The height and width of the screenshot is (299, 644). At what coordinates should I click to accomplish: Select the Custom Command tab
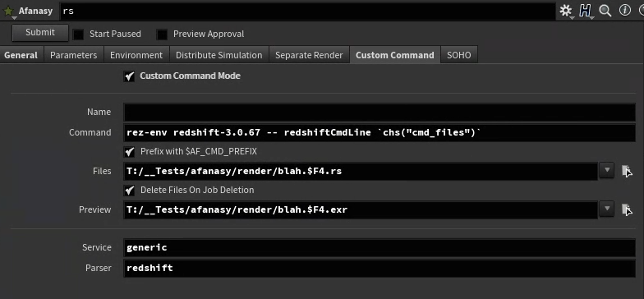pyautogui.click(x=394, y=55)
